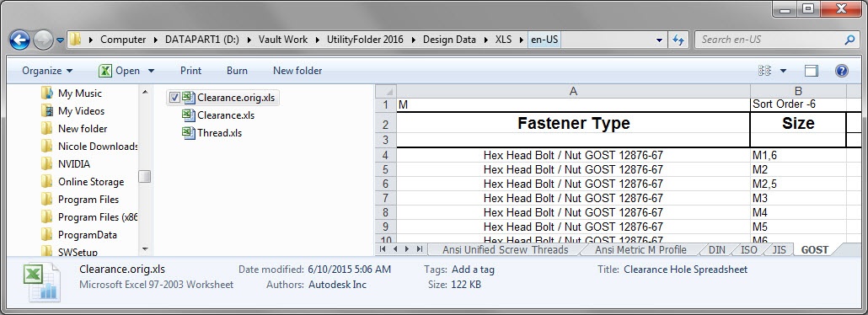Click the Change your view icon

pyautogui.click(x=764, y=71)
